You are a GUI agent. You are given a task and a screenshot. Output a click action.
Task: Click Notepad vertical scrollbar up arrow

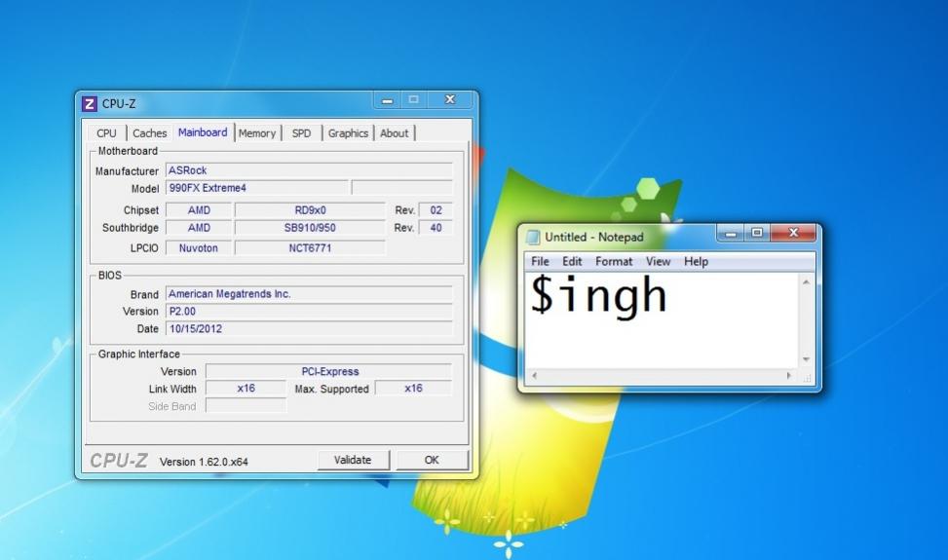[806, 282]
